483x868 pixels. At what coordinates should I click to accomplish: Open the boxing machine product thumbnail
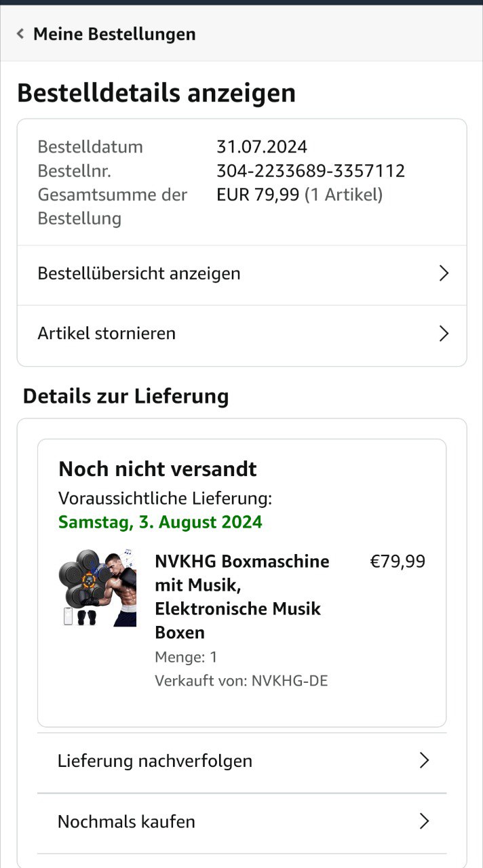97,588
